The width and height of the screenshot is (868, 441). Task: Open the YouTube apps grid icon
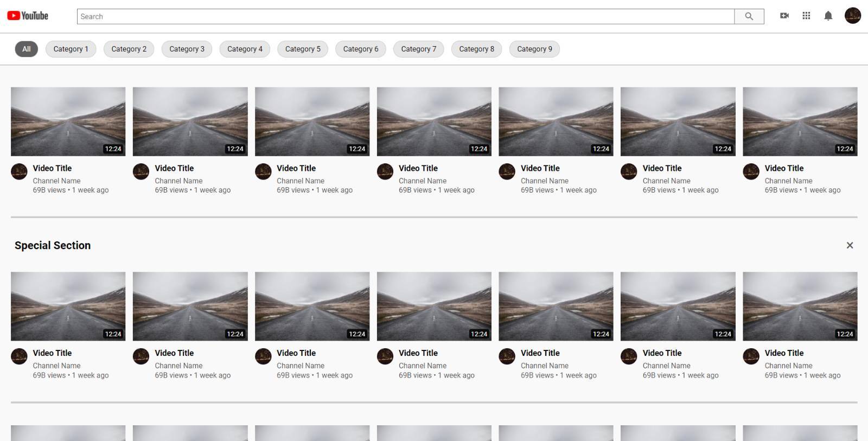pos(806,16)
